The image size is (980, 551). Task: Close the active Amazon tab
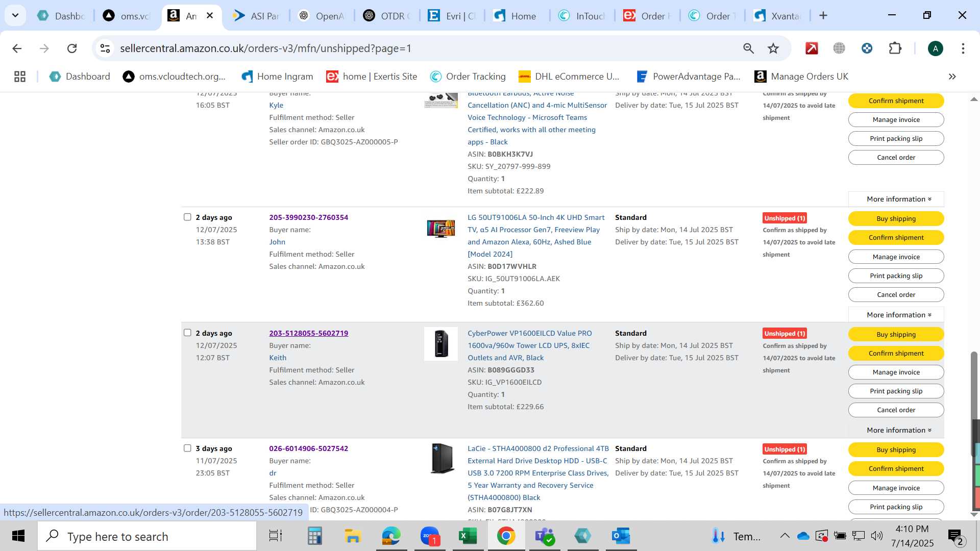(x=210, y=16)
